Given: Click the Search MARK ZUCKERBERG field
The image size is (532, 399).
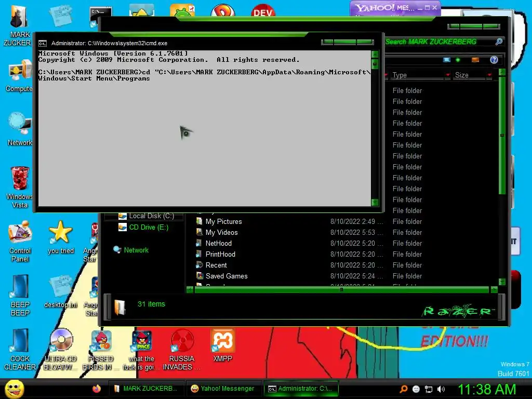Looking at the screenshot, I should click(440, 42).
